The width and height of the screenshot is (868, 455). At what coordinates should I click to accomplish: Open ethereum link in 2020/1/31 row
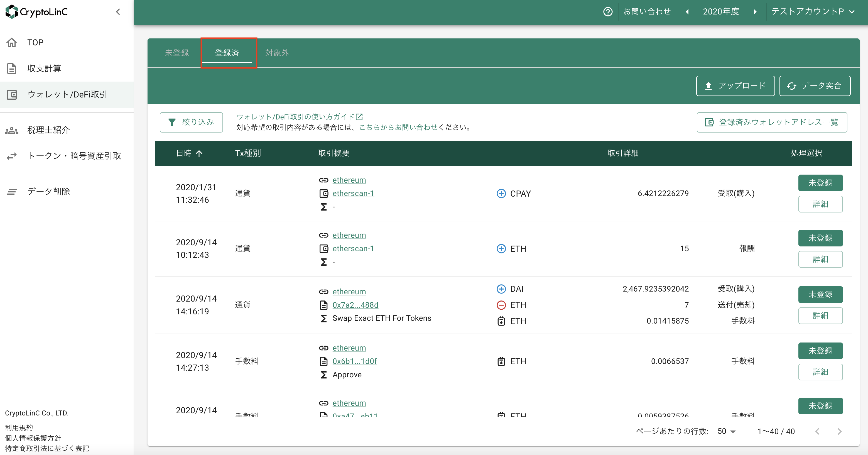(x=349, y=180)
